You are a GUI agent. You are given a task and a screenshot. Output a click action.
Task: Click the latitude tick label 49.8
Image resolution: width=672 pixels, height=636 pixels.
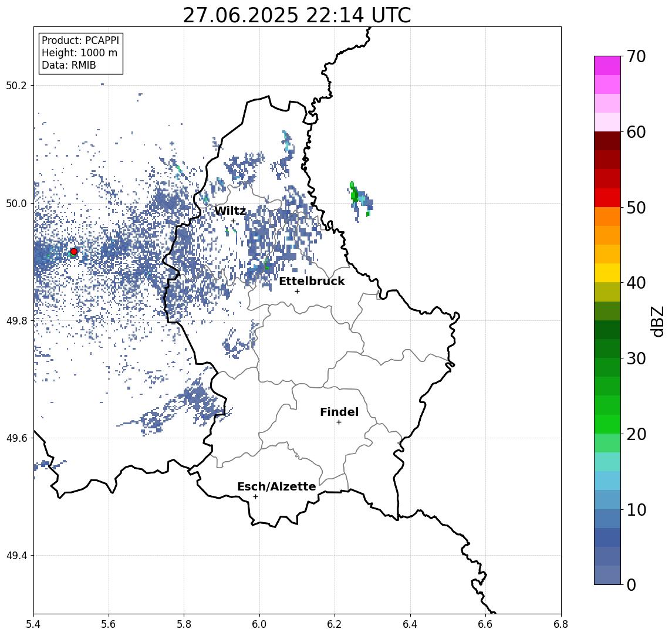pyautogui.click(x=16, y=320)
